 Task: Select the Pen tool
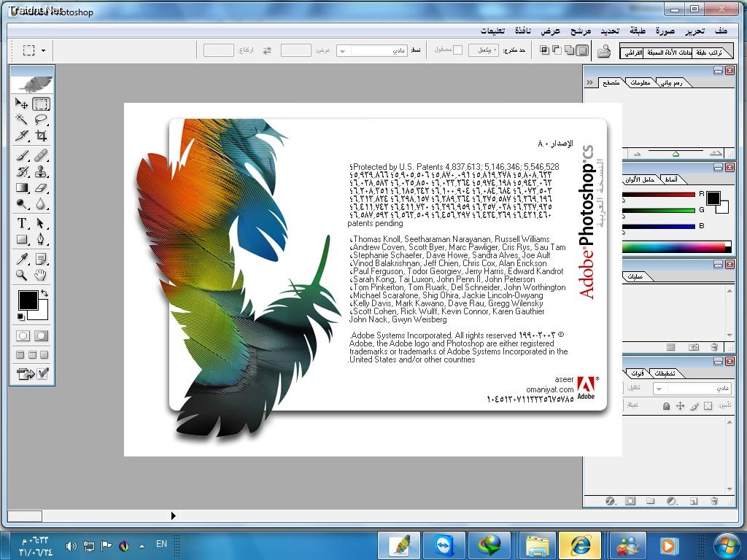click(x=41, y=239)
